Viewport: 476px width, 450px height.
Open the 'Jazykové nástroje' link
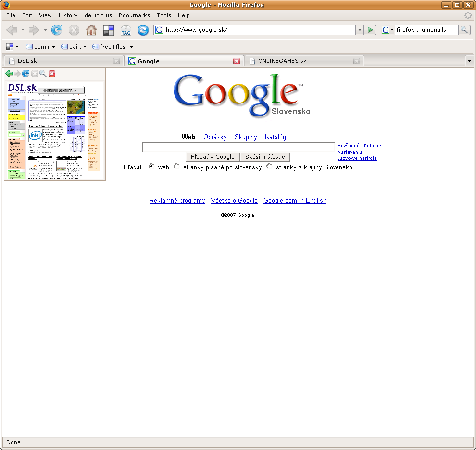click(x=357, y=158)
